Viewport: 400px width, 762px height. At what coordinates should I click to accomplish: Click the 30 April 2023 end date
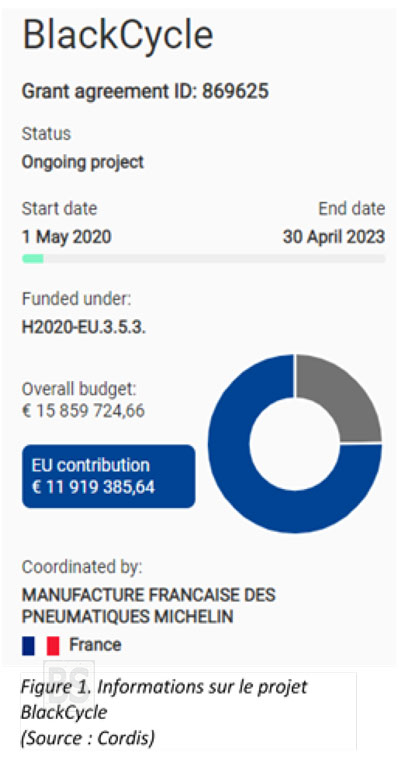334,237
